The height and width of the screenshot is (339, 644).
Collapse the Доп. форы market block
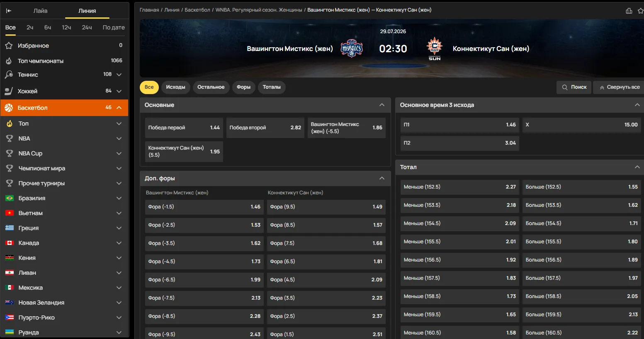pyautogui.click(x=382, y=178)
